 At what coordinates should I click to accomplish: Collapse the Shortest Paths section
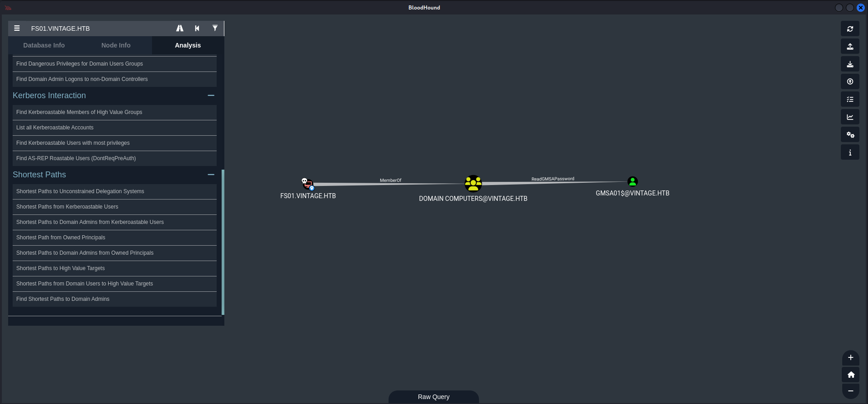211,175
